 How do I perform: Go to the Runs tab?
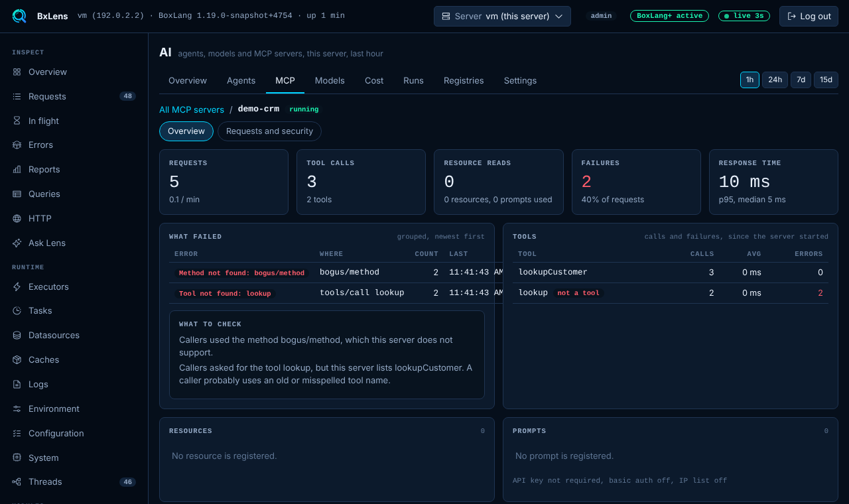[413, 80]
